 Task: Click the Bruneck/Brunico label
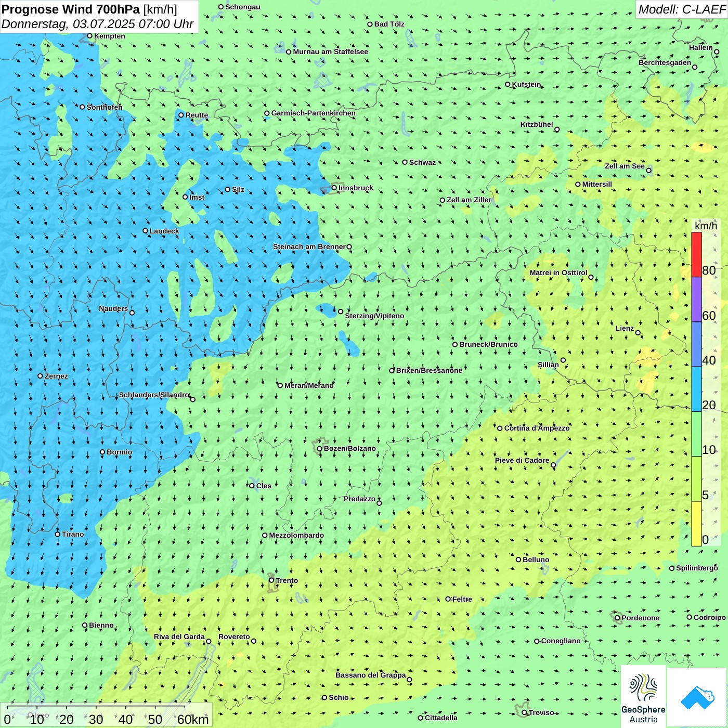pyautogui.click(x=488, y=344)
